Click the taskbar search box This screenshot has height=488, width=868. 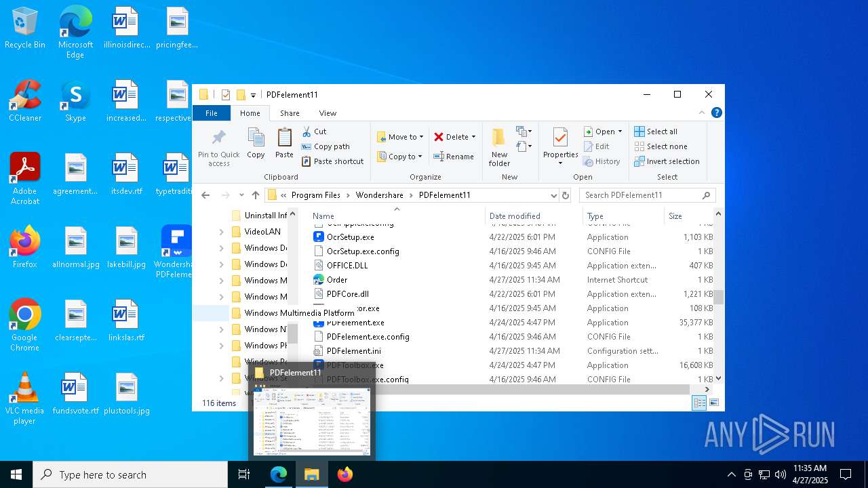tap(130, 474)
